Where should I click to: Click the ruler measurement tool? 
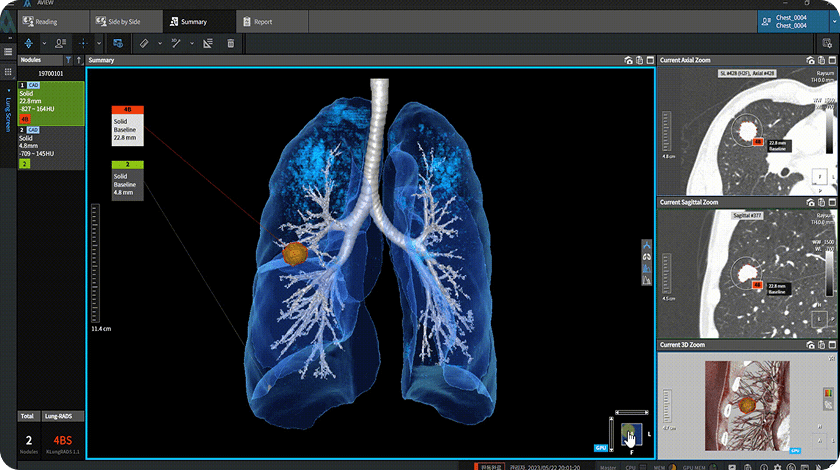coord(143,43)
